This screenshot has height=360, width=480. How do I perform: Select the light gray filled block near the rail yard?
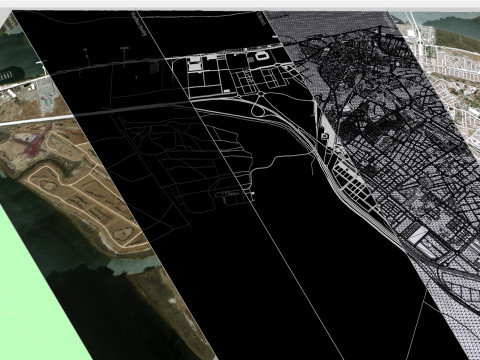point(418,236)
